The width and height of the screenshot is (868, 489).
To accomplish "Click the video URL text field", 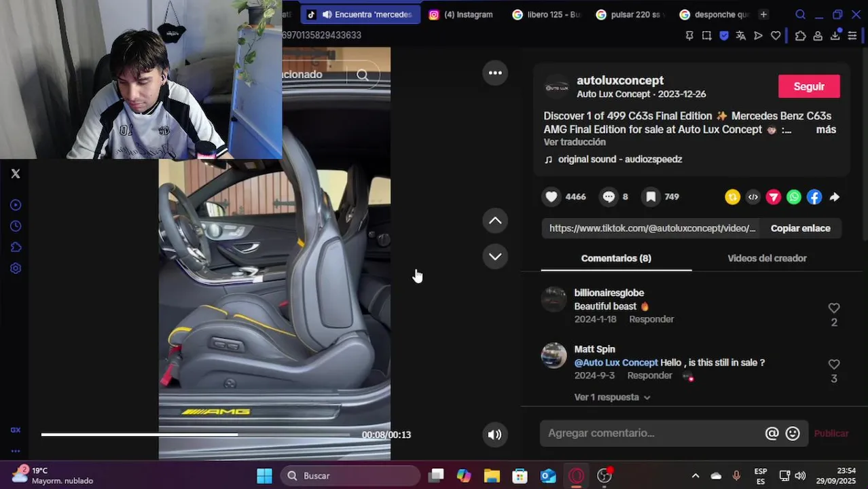I will [x=652, y=228].
